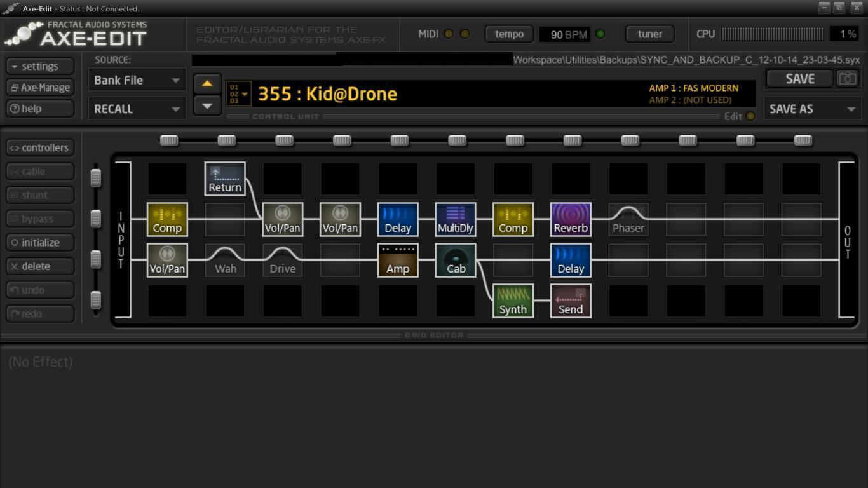This screenshot has height=488, width=868.
Task: Click the camera snapshot icon beside SAVE
Action: click(x=846, y=78)
